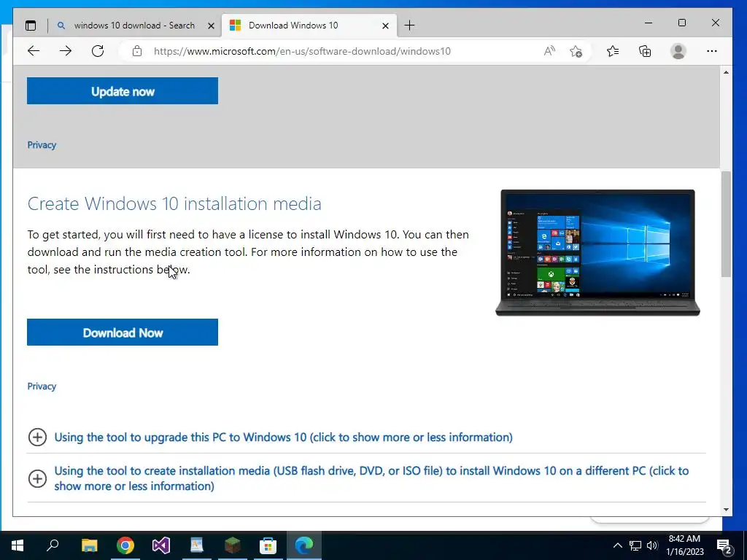Open the clock and date flyout
Viewport: 747px width, 560px height.
[x=684, y=545]
